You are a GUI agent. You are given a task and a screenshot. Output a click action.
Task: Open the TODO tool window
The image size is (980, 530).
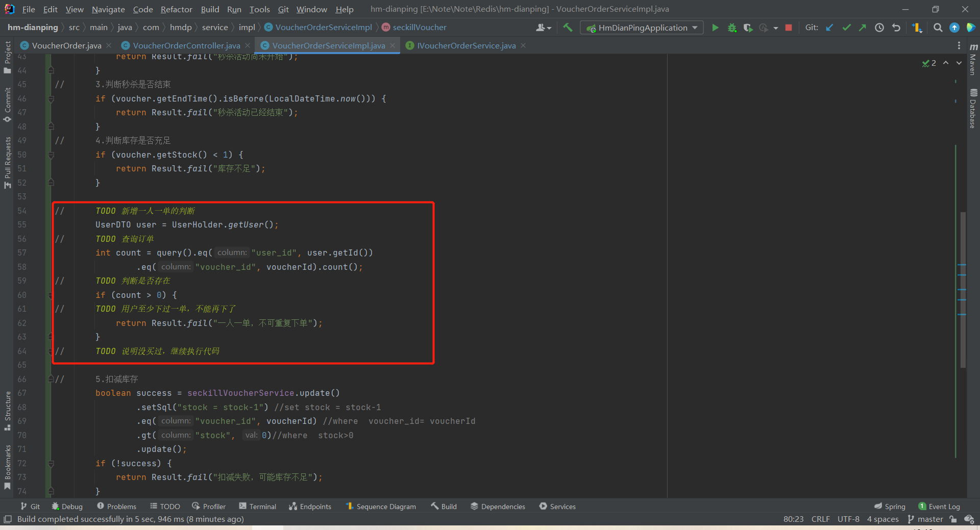pyautogui.click(x=165, y=506)
